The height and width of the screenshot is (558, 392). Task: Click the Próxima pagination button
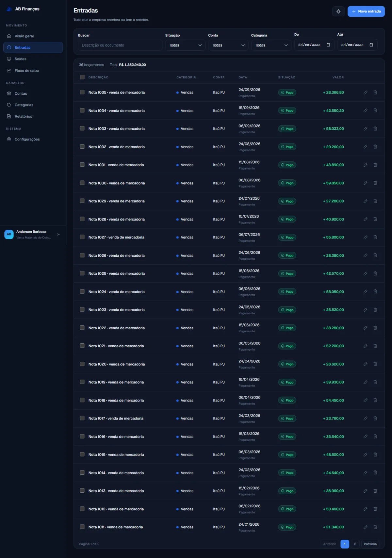click(x=370, y=544)
